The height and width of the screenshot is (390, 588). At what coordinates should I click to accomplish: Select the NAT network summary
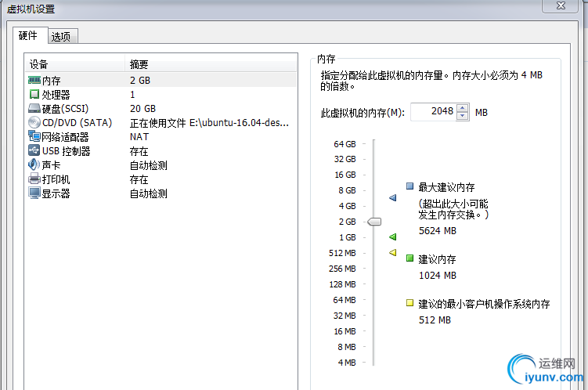tap(139, 137)
